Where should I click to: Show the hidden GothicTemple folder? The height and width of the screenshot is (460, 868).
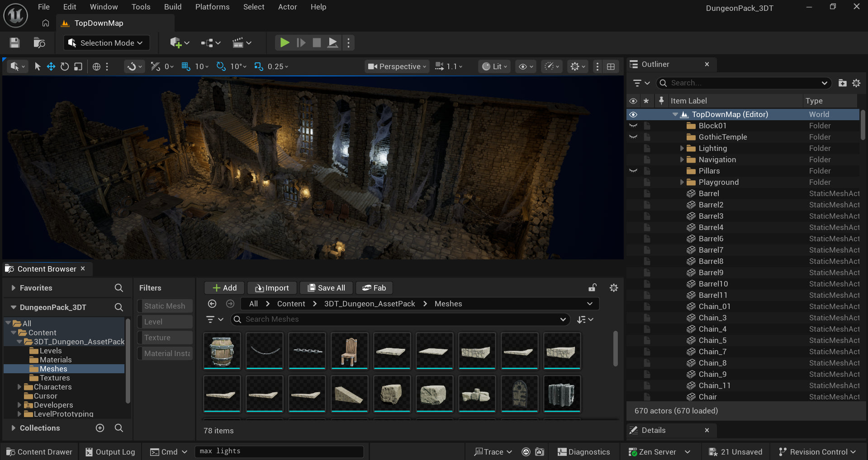click(x=633, y=137)
